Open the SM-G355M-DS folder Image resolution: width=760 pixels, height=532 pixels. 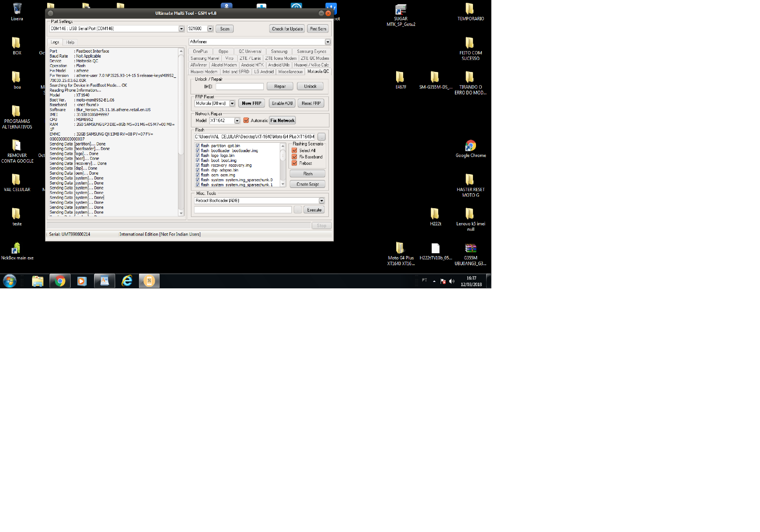pyautogui.click(x=435, y=80)
